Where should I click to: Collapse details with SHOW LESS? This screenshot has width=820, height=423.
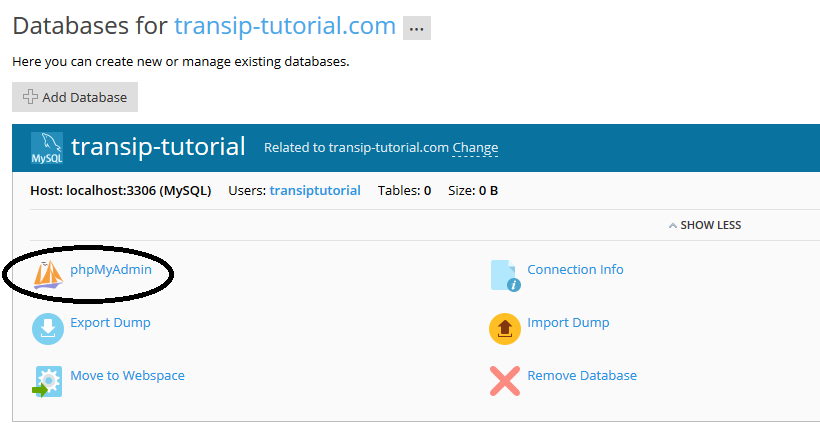point(705,225)
